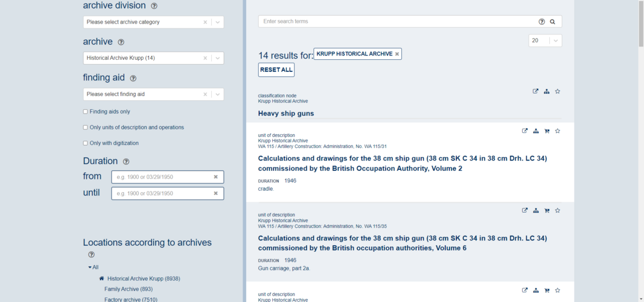Clear the Duration from field
The image size is (644, 302).
pos(215,177)
